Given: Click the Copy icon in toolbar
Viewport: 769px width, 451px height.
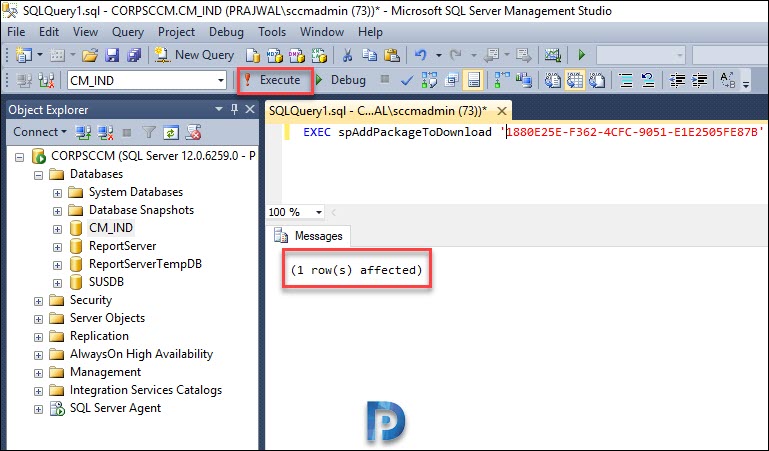Looking at the screenshot, I should pyautogui.click(x=369, y=55).
